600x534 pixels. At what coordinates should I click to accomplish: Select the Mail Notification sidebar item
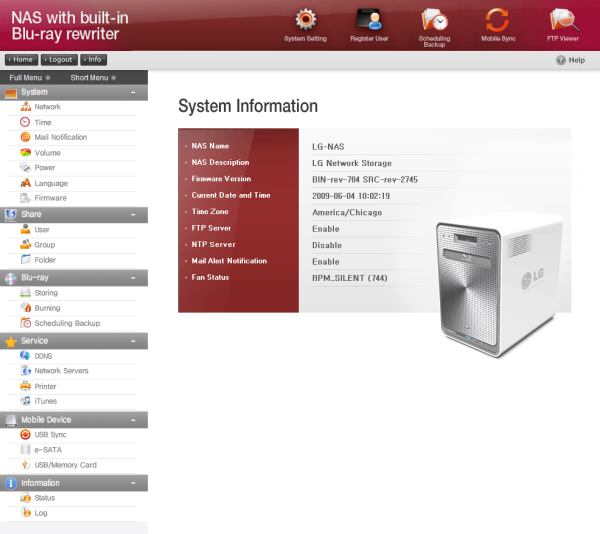click(x=60, y=137)
